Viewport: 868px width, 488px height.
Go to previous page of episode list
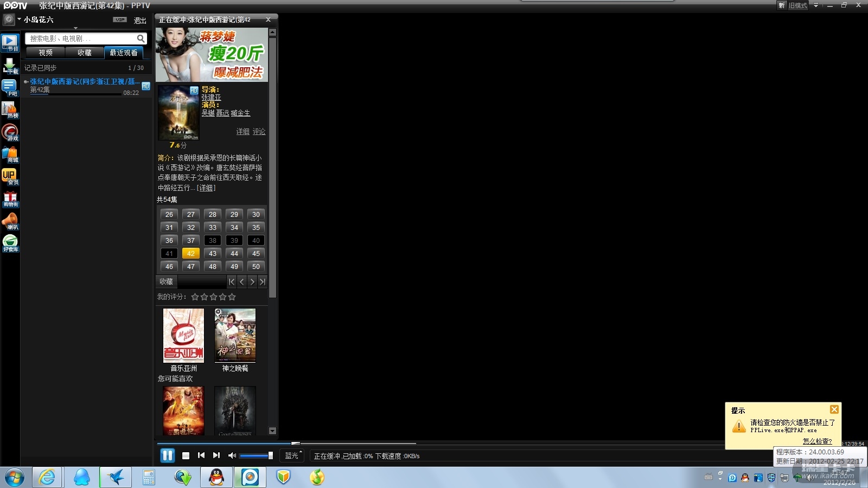click(242, 282)
